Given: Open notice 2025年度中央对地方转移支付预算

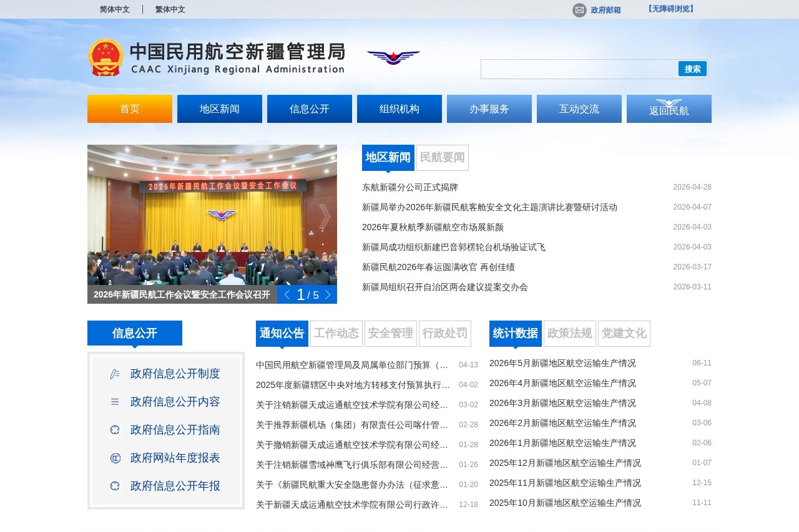Looking at the screenshot, I should click(353, 385).
